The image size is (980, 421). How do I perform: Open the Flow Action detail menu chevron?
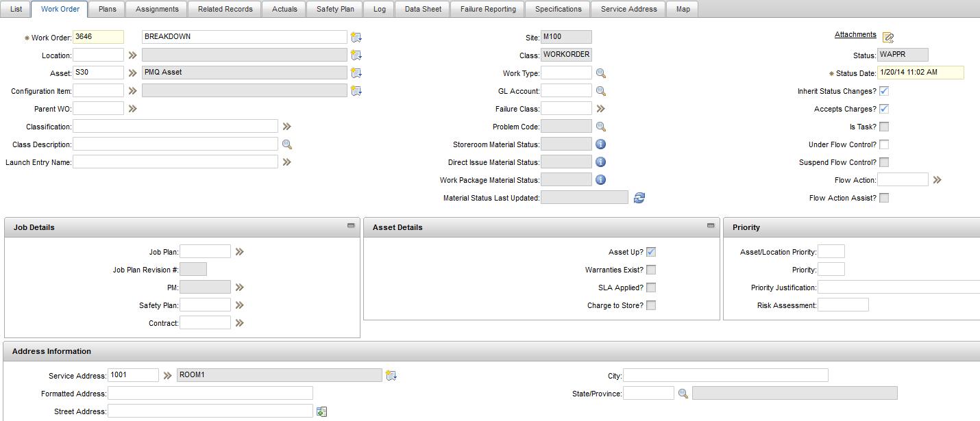938,179
